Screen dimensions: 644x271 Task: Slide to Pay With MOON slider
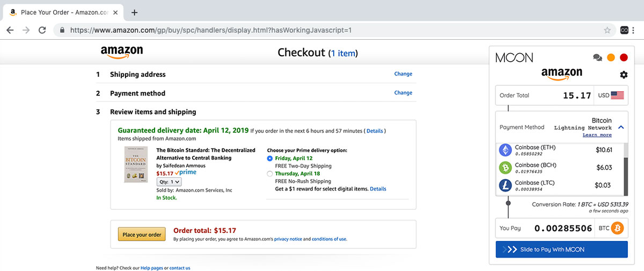[x=561, y=250]
